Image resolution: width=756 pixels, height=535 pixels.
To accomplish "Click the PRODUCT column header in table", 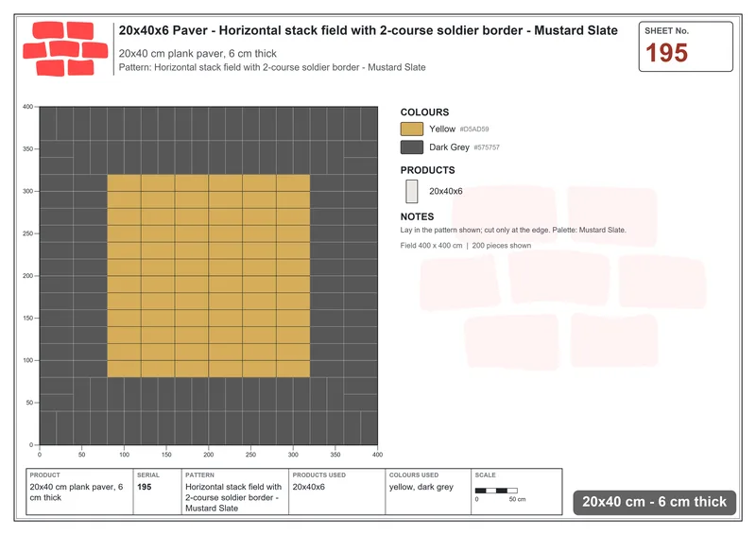I will 44,475.
